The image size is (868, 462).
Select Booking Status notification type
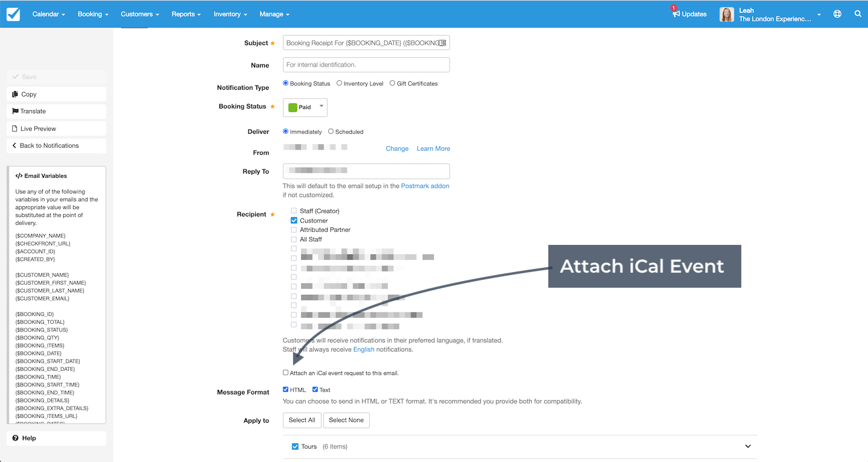tap(286, 83)
